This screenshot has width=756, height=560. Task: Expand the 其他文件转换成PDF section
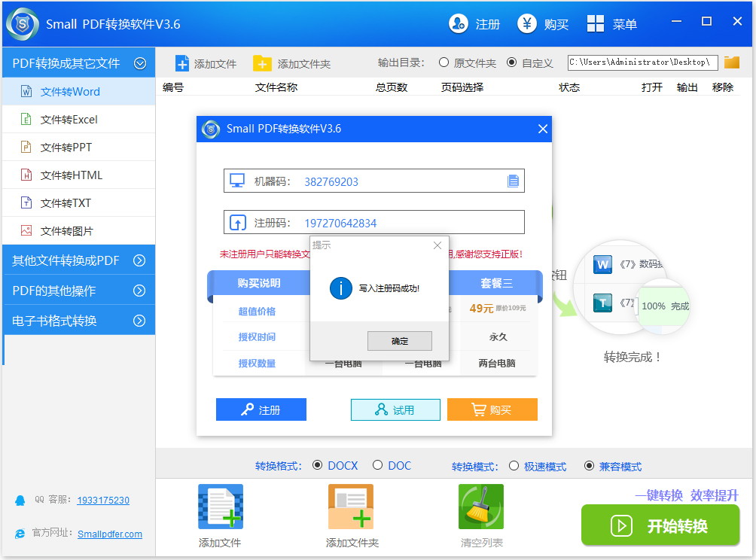coord(139,260)
